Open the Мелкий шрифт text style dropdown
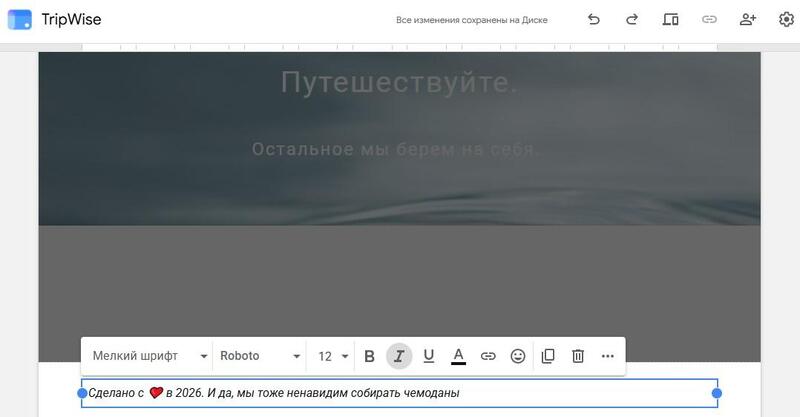The height and width of the screenshot is (417, 800). 149,356
